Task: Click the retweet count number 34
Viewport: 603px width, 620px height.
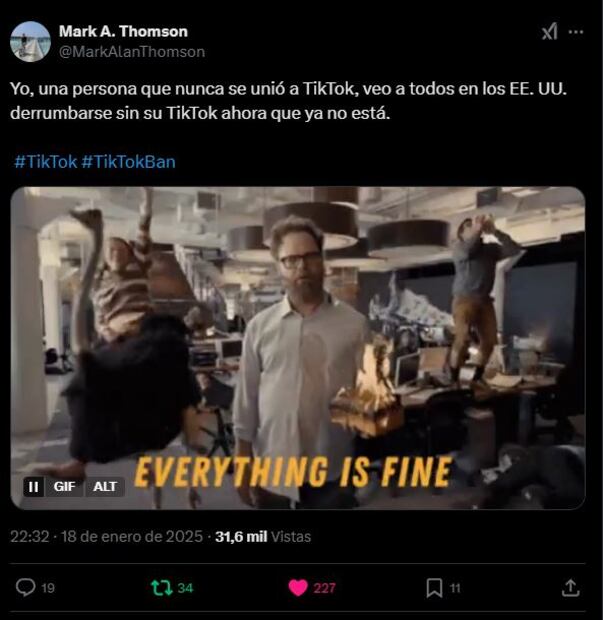Action: pyautogui.click(x=185, y=588)
